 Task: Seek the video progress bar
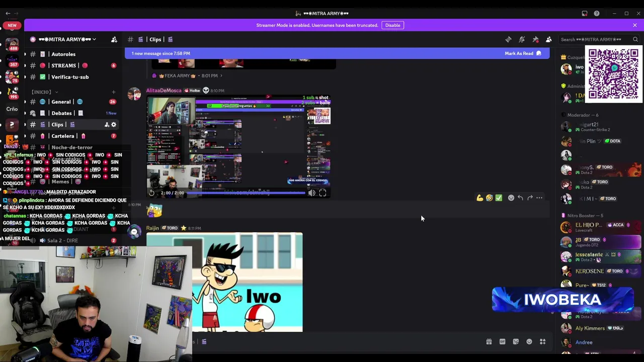point(247,193)
